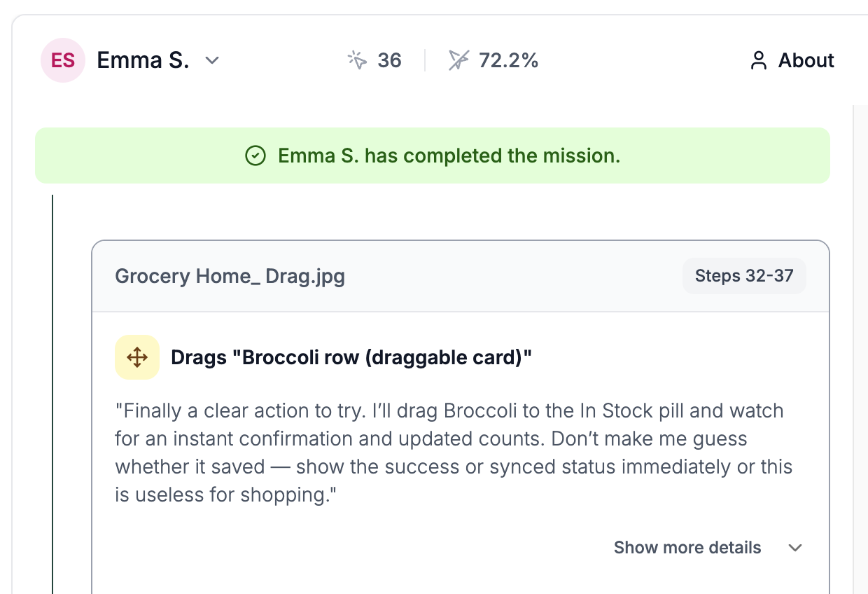Click the 72.2% rate value
The image size is (868, 594).
pyautogui.click(x=508, y=60)
